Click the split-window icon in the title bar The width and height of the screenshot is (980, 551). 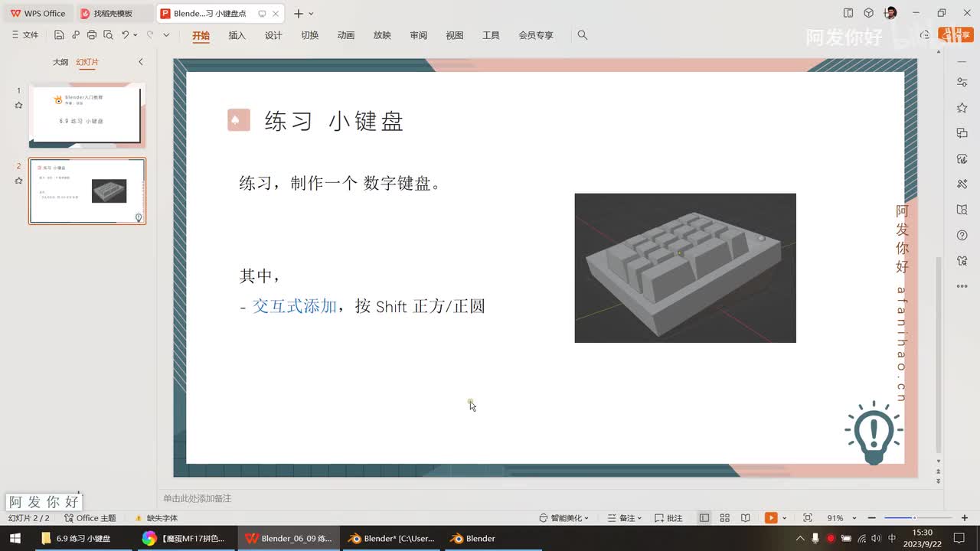(848, 13)
